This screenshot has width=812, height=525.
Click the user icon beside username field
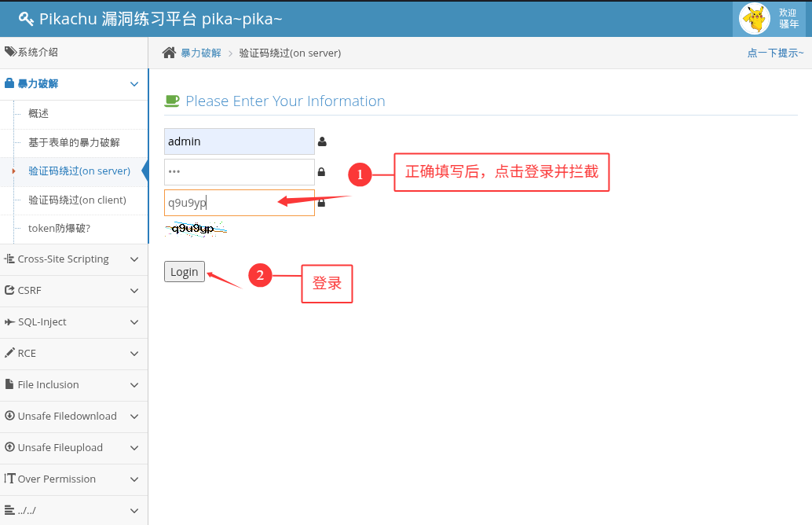(x=322, y=141)
